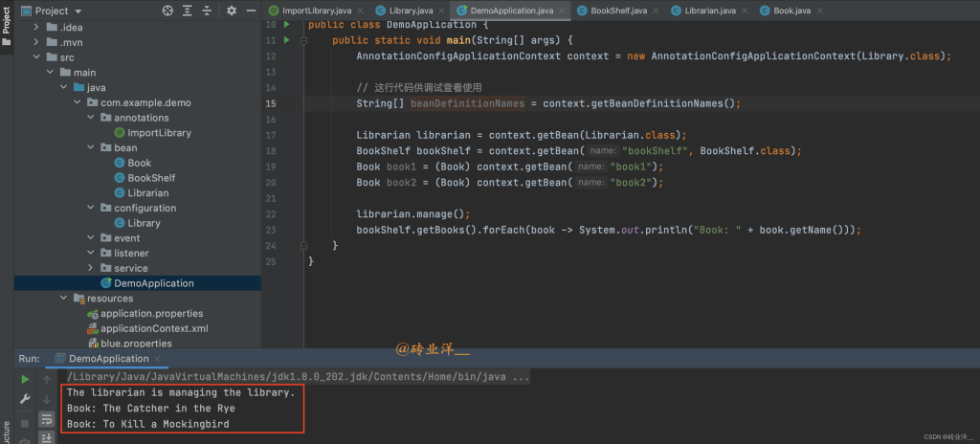Hide the Project tool window with minus icon
The image size is (980, 444).
tap(250, 11)
